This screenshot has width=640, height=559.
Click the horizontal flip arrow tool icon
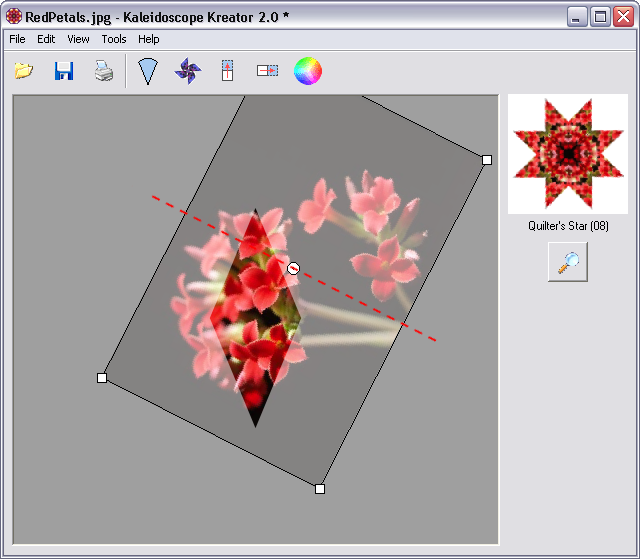coord(267,71)
